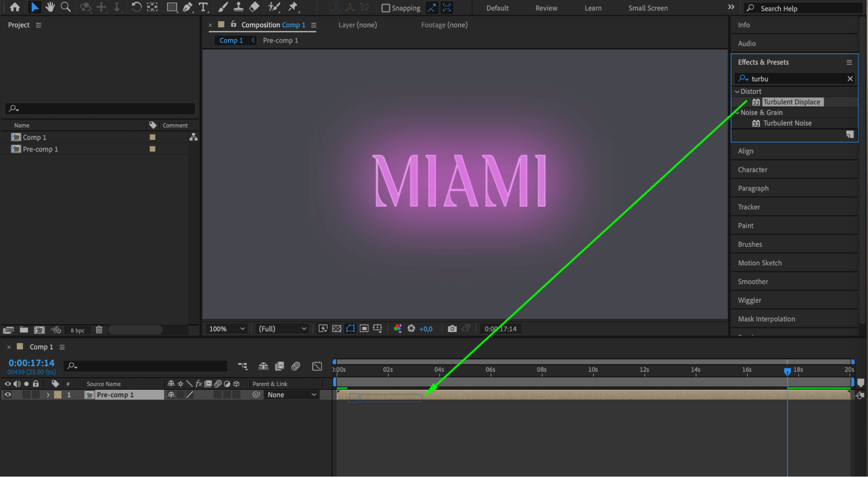Open the Character panel

[x=752, y=170]
